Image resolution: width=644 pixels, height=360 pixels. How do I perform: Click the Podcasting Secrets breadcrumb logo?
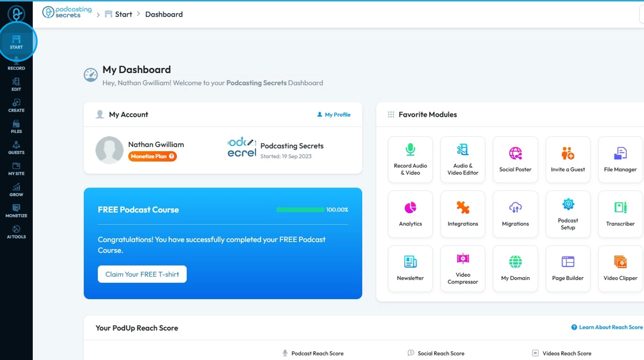pos(67,12)
